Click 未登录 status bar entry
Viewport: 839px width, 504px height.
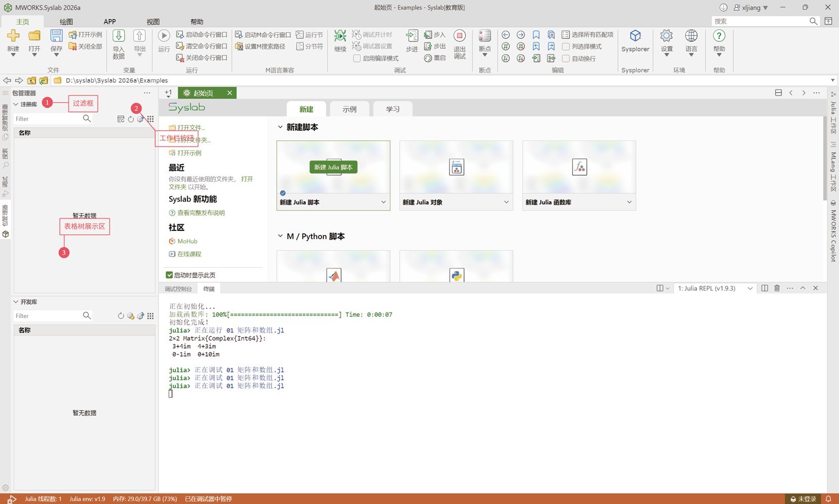click(803, 499)
